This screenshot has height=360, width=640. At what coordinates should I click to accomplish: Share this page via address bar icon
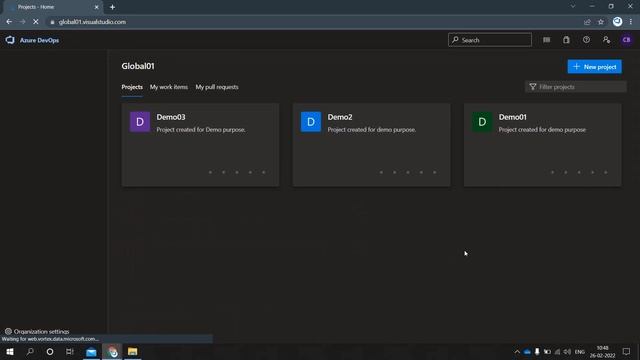pos(587,22)
